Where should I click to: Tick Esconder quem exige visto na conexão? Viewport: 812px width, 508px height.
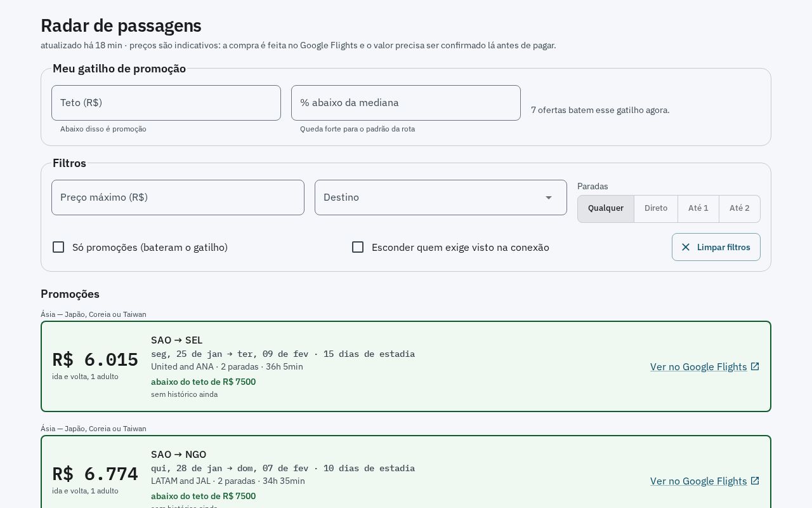pyautogui.click(x=358, y=247)
